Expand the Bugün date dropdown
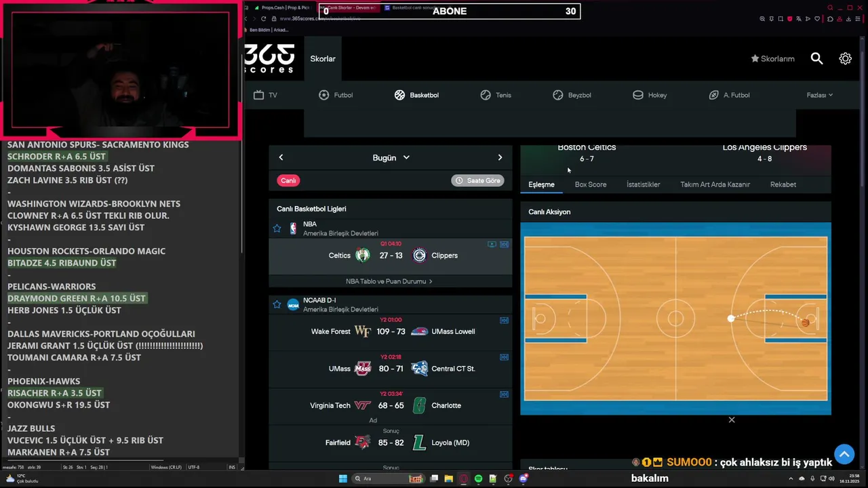Image resolution: width=868 pixels, height=488 pixels. [x=391, y=157]
